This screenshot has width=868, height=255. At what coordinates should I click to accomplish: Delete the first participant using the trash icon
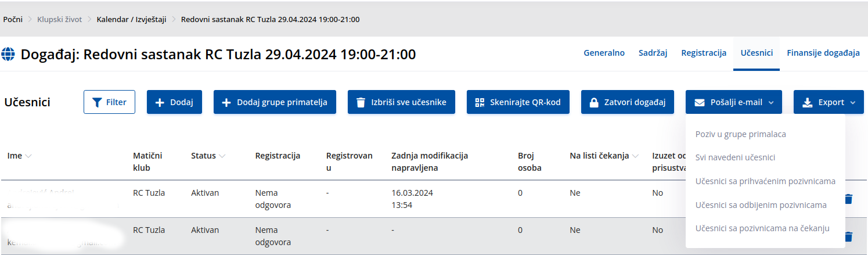(848, 199)
